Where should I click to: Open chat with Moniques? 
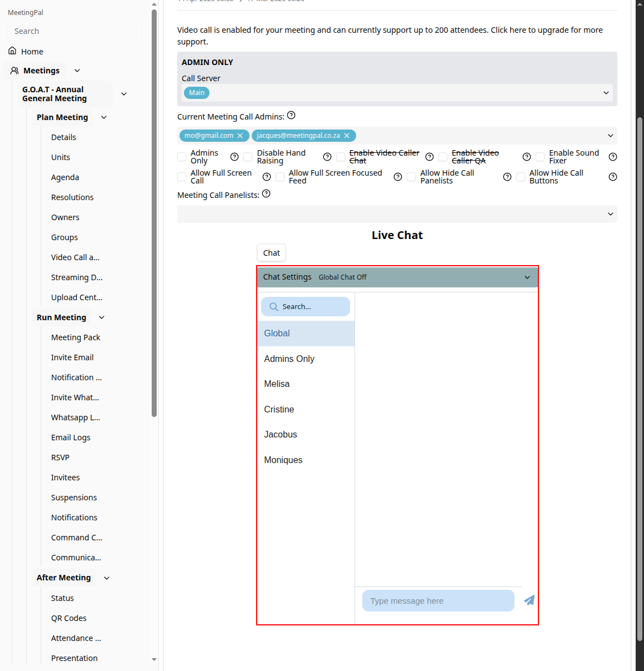click(x=306, y=460)
